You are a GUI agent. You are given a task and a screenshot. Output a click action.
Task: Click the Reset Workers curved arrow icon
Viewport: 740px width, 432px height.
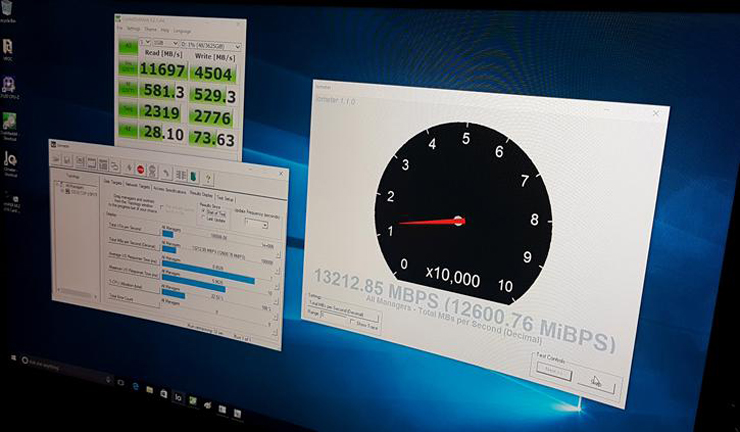[x=166, y=173]
